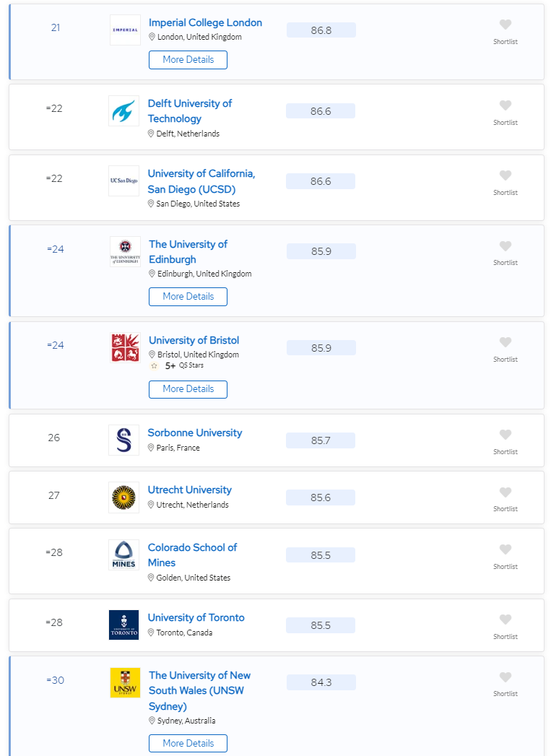This screenshot has width=551, height=756.
Task: Expand More Details for University of Bristol
Action: 188,389
